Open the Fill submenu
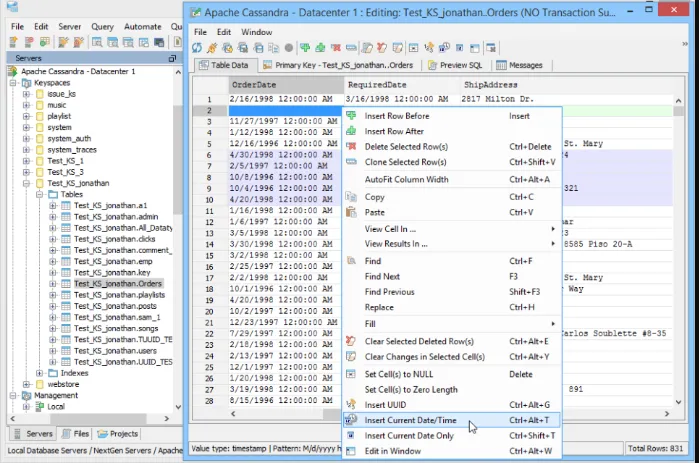The image size is (699, 463). click(452, 324)
